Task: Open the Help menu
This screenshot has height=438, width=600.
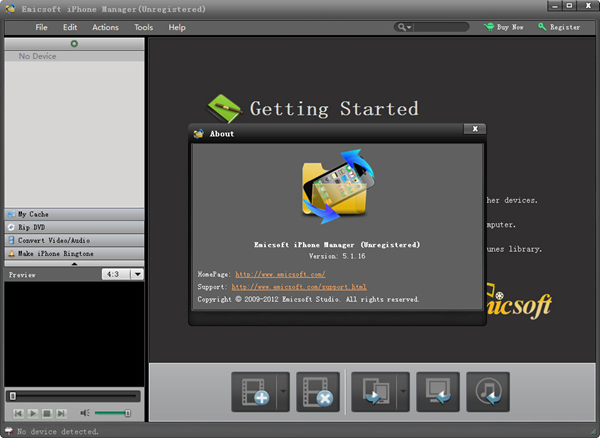Action: click(177, 27)
